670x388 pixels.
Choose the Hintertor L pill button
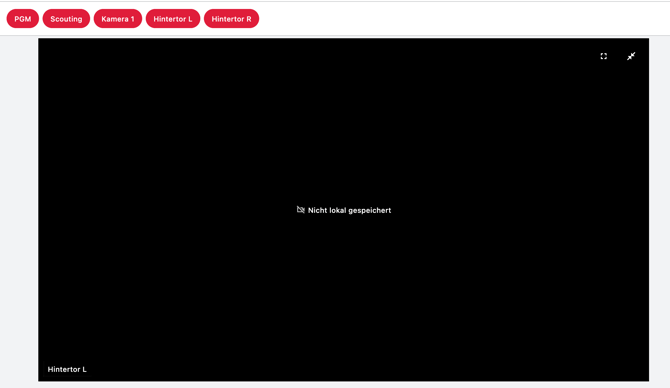173,19
